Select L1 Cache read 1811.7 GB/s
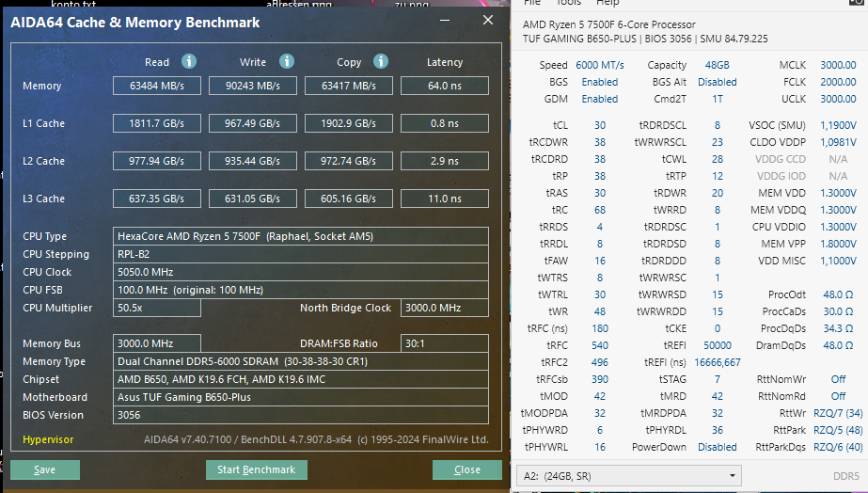The image size is (868, 493). coord(157,123)
